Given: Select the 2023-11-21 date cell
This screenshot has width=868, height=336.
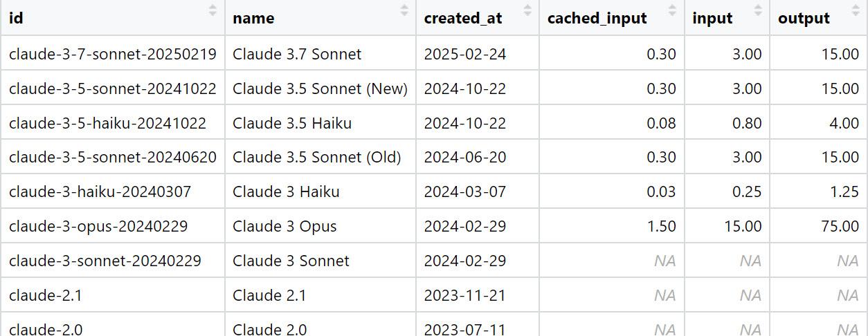Looking at the screenshot, I should (478, 295).
